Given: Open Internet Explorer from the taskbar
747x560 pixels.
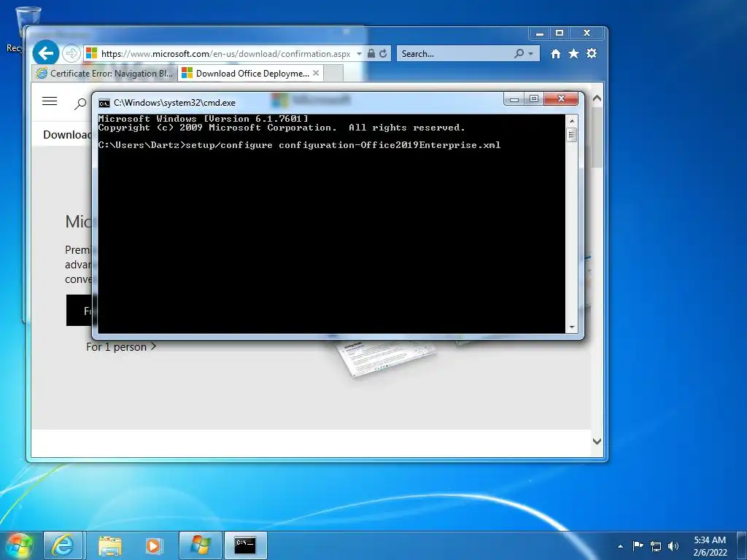Looking at the screenshot, I should tap(63, 545).
